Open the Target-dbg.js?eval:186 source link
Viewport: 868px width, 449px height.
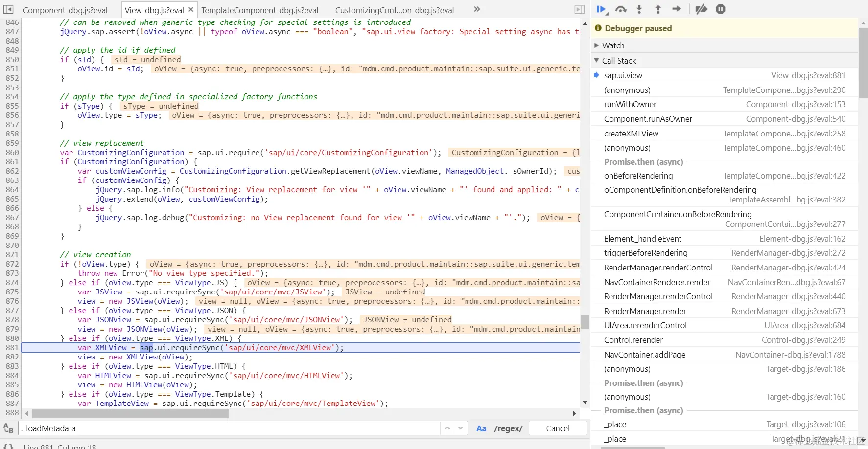pyautogui.click(x=806, y=369)
